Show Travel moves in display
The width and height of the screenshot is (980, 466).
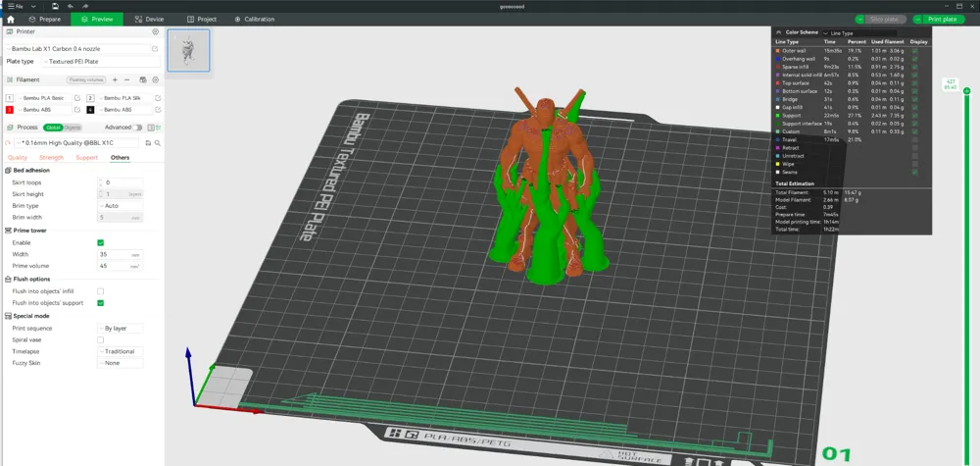point(915,139)
